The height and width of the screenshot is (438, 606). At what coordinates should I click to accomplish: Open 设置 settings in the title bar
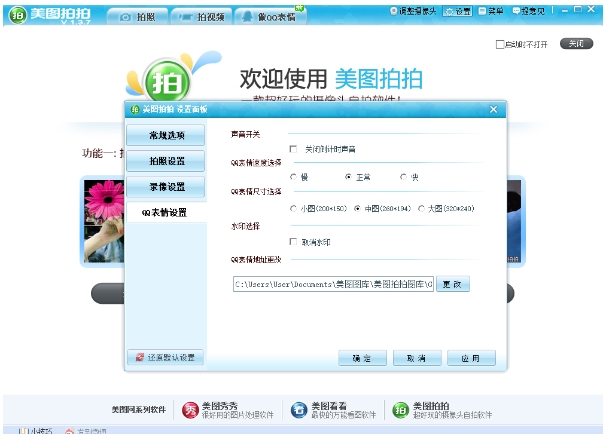(458, 11)
